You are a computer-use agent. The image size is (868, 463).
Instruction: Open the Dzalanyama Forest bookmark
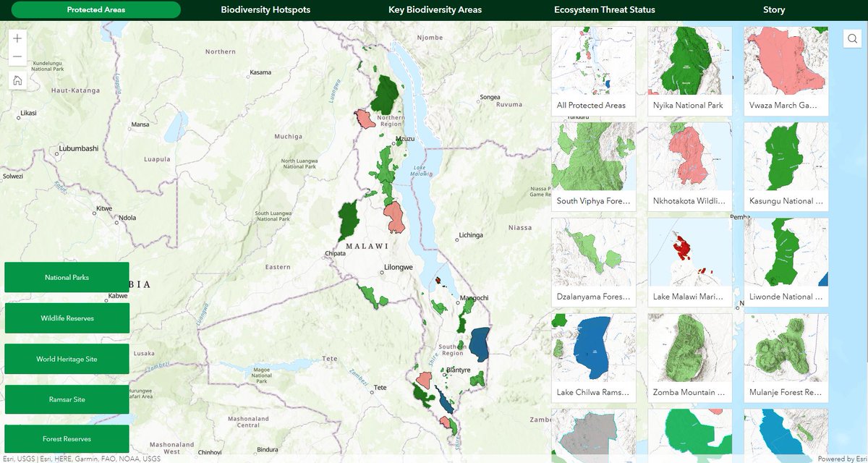(594, 263)
